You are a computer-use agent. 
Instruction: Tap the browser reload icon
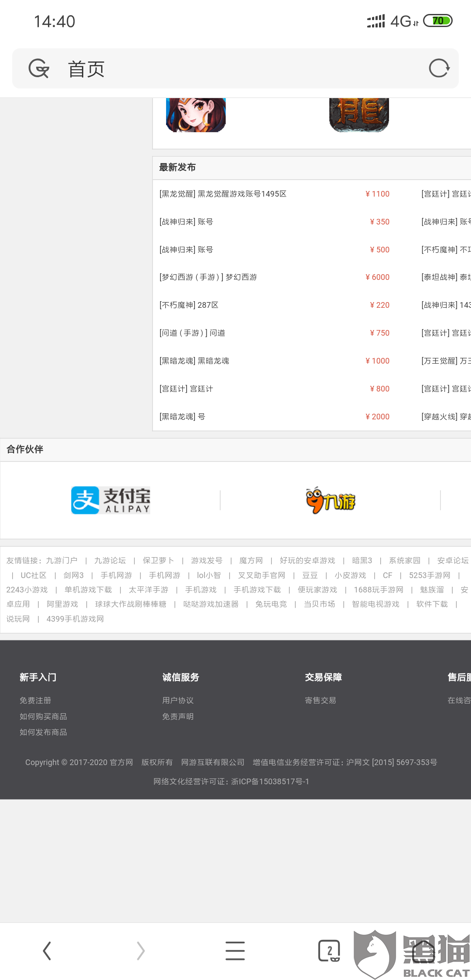pos(439,68)
